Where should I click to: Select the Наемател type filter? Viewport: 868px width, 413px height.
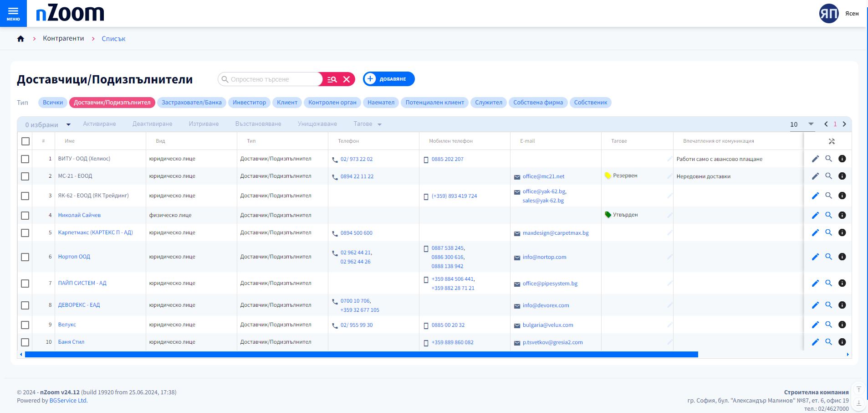(x=381, y=103)
